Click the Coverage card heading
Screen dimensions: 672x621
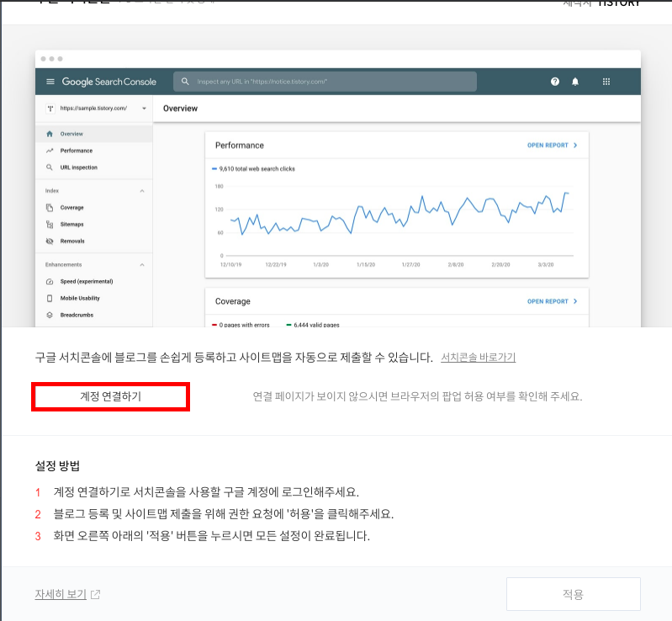(x=233, y=301)
